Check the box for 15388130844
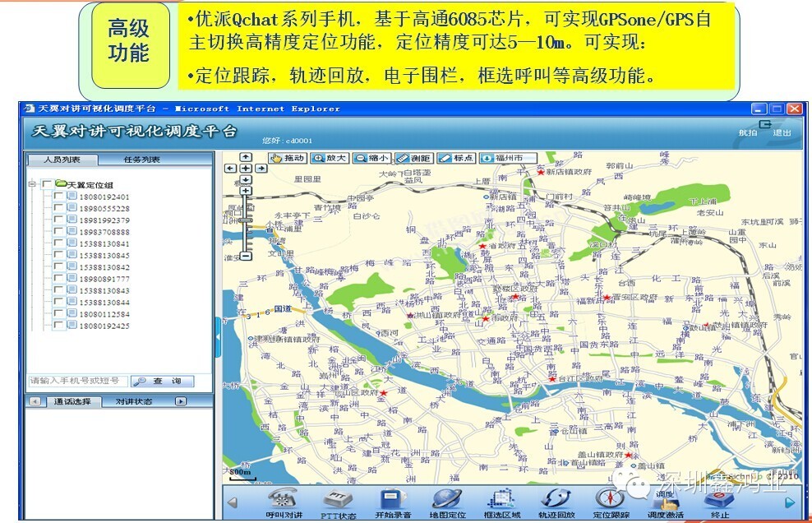The width and height of the screenshot is (812, 523). tap(58, 302)
